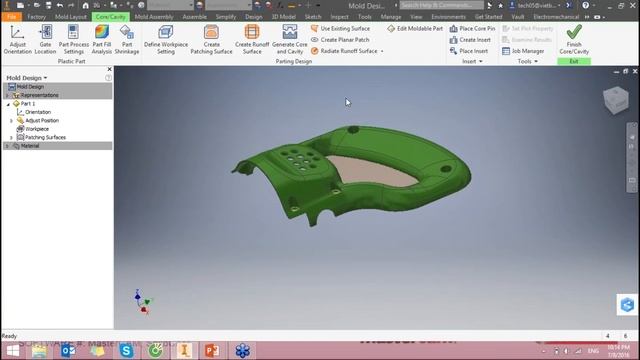Switch to the Inspect tab
The image size is (640, 360).
(339, 17)
